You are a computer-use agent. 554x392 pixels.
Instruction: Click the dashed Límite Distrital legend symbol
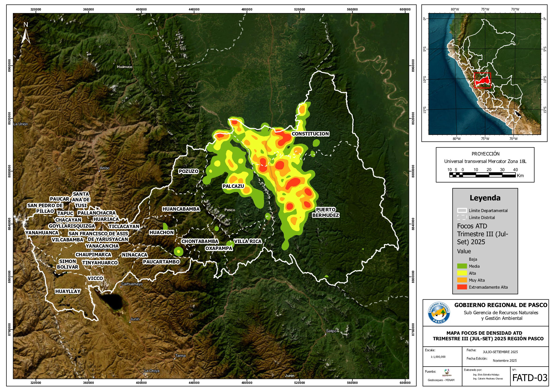click(462, 217)
